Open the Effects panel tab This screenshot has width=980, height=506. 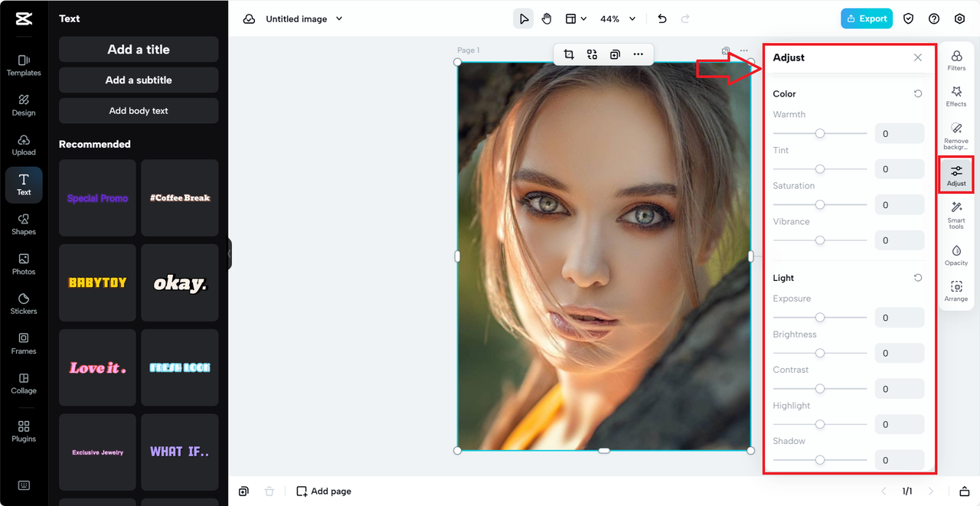click(956, 96)
